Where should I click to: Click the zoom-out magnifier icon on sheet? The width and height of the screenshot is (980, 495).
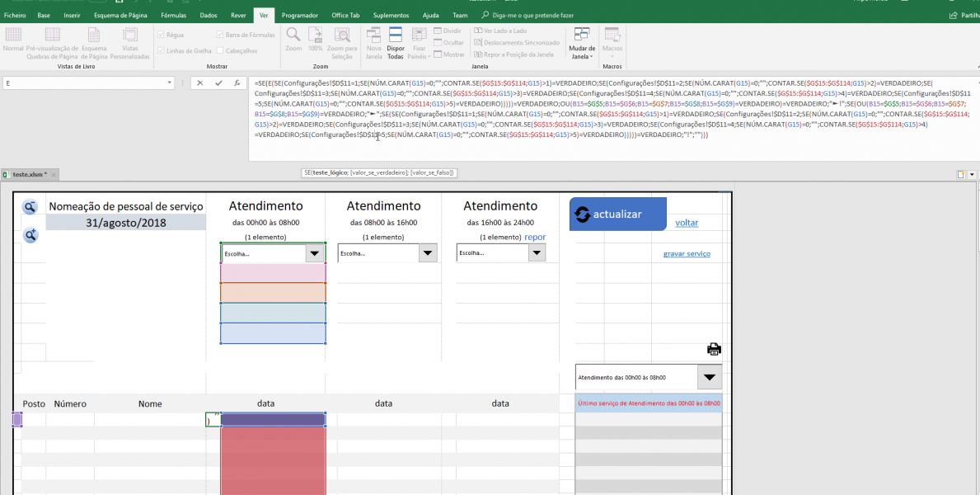tap(30, 208)
